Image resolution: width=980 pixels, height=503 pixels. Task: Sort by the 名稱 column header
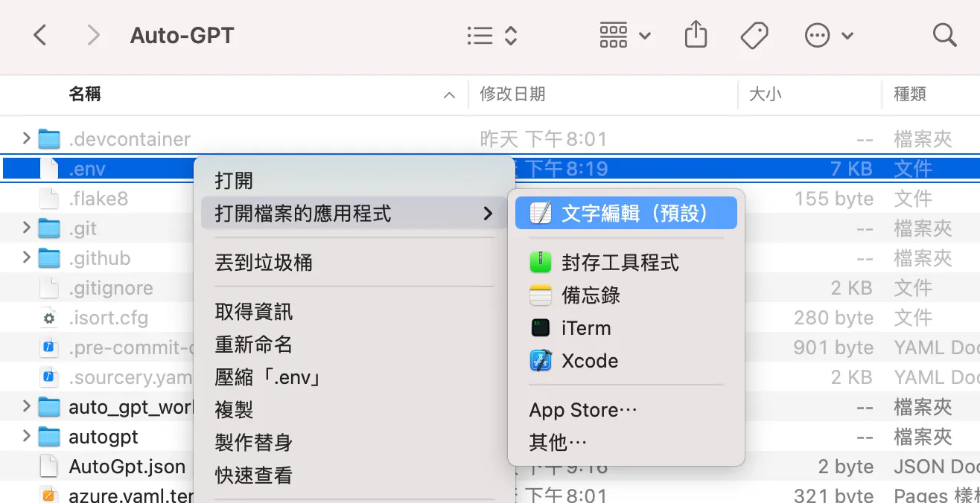tap(85, 94)
